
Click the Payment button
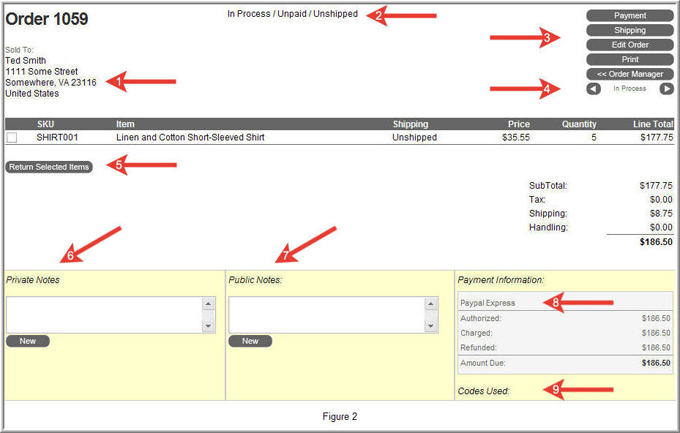pyautogui.click(x=630, y=16)
